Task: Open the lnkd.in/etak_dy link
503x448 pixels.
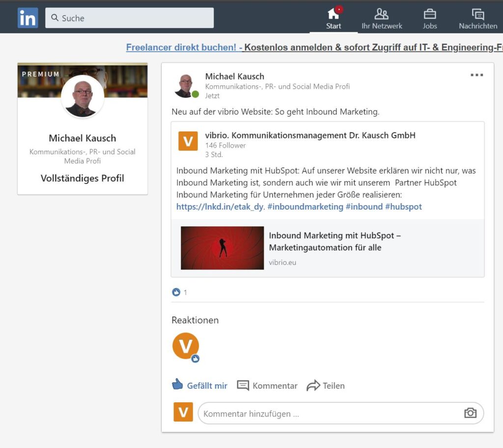Action: pos(220,207)
